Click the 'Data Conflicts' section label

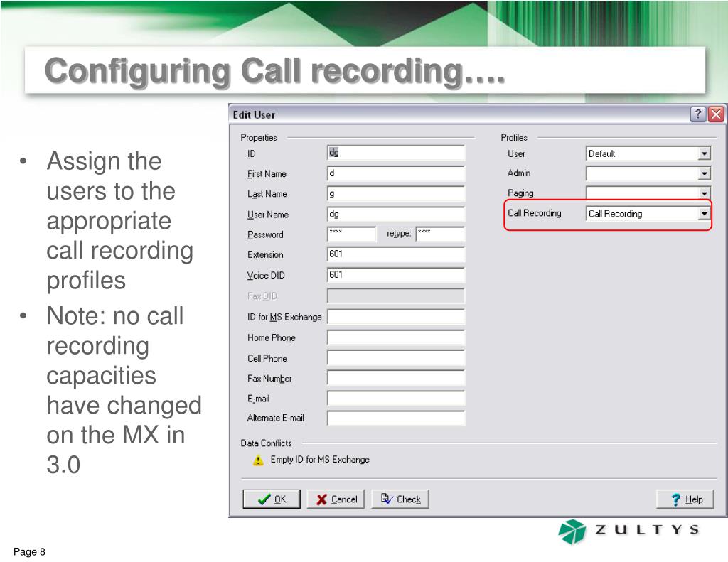pos(266,443)
